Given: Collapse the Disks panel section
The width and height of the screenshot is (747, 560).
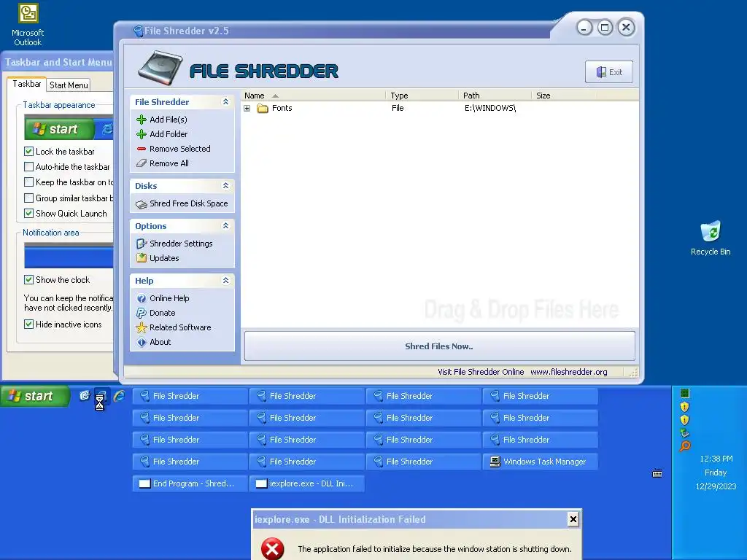Looking at the screenshot, I should tap(226, 186).
